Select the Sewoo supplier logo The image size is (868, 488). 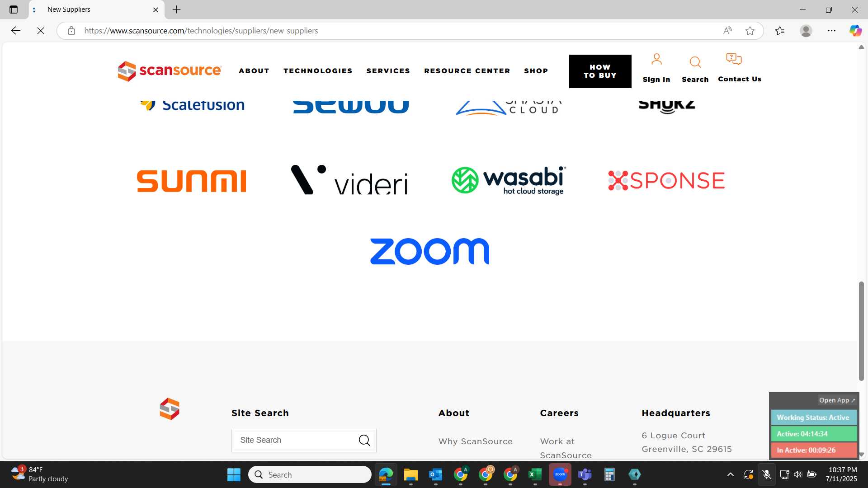coord(351,107)
